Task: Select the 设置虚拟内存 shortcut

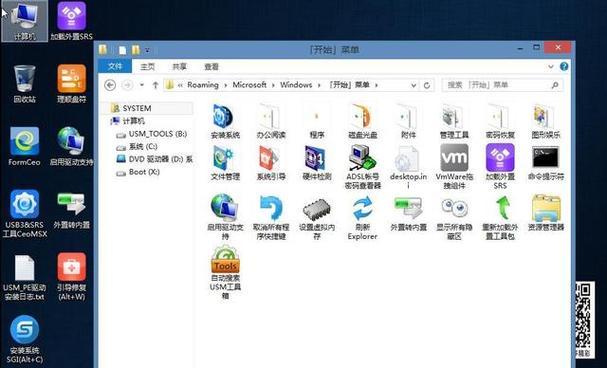Action: coord(317,217)
